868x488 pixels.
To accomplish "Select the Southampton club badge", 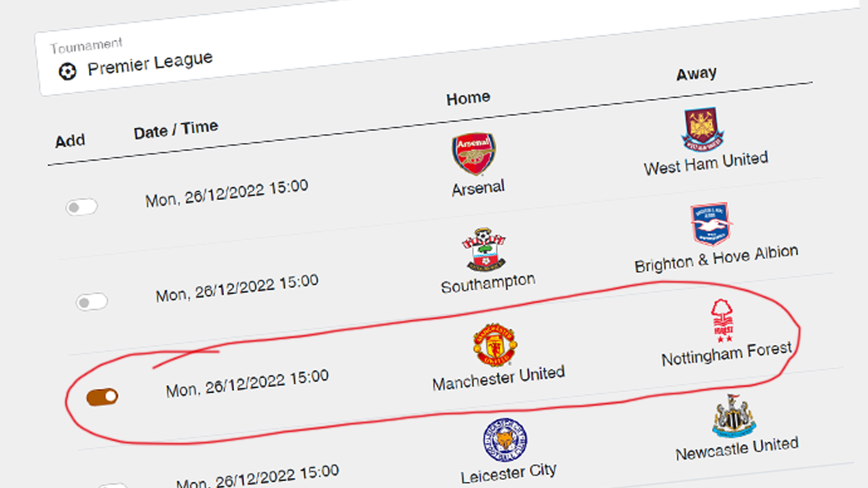I will point(484,249).
